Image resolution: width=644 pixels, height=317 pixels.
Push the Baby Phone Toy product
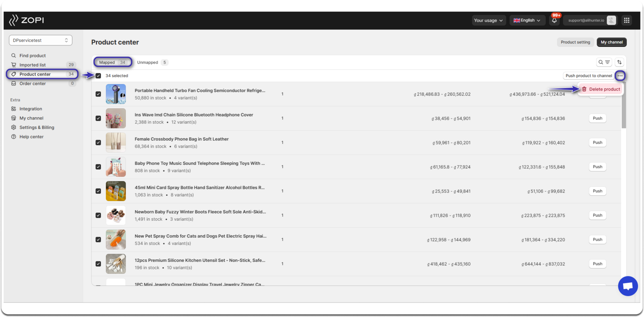[x=597, y=167]
